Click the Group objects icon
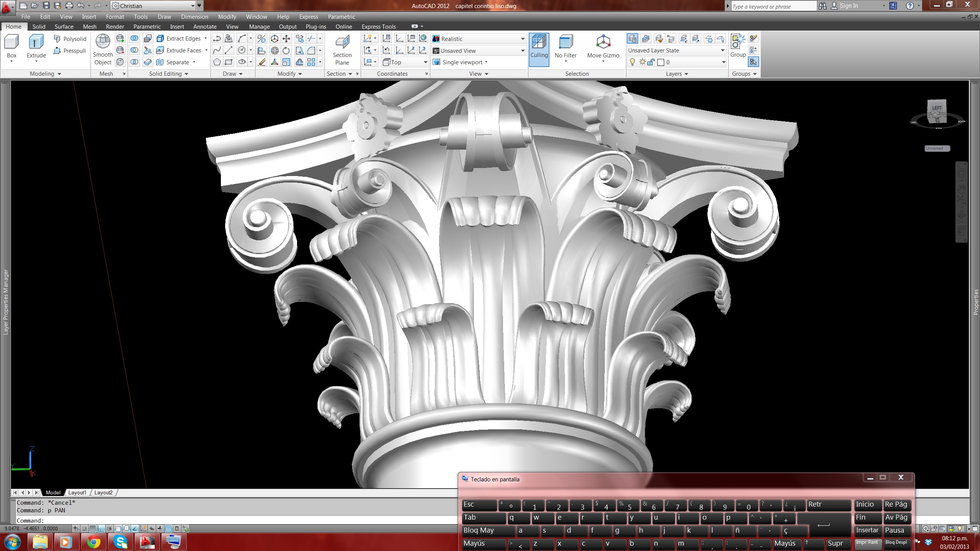The width and height of the screenshot is (980, 551). coord(738,42)
